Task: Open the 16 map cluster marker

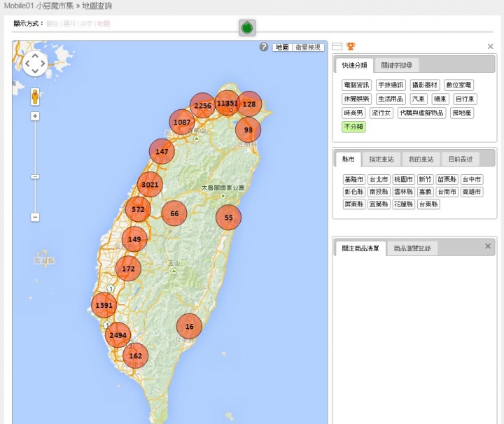Action: pos(189,327)
